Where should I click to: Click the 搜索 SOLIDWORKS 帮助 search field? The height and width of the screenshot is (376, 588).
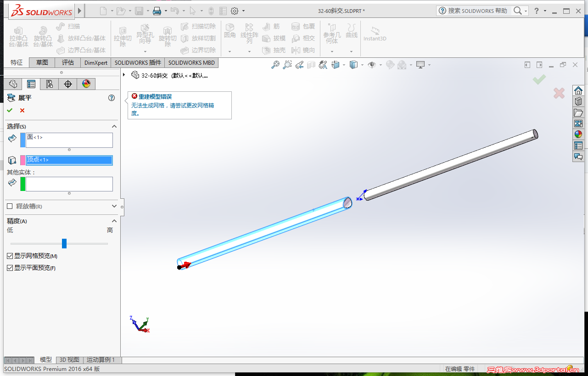[478, 11]
